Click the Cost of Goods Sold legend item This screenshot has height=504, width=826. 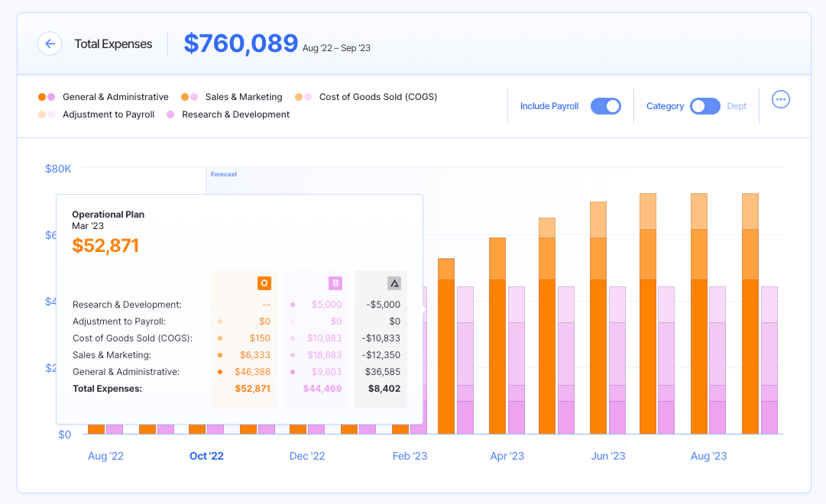377,97
